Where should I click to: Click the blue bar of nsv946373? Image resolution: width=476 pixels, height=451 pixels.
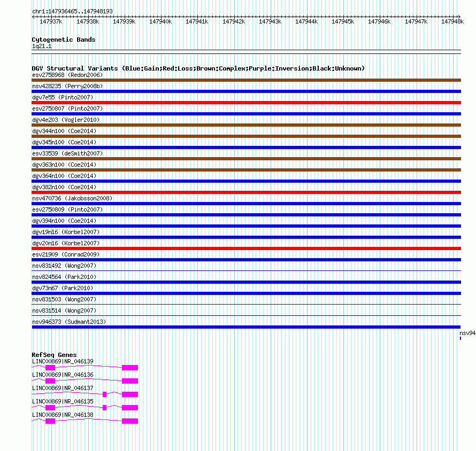click(x=246, y=327)
